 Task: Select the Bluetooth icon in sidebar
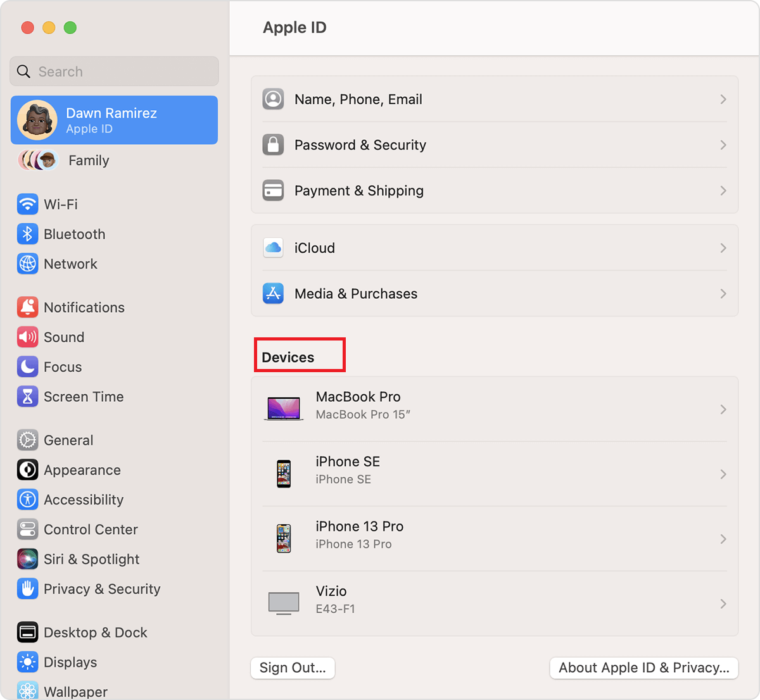click(x=27, y=234)
